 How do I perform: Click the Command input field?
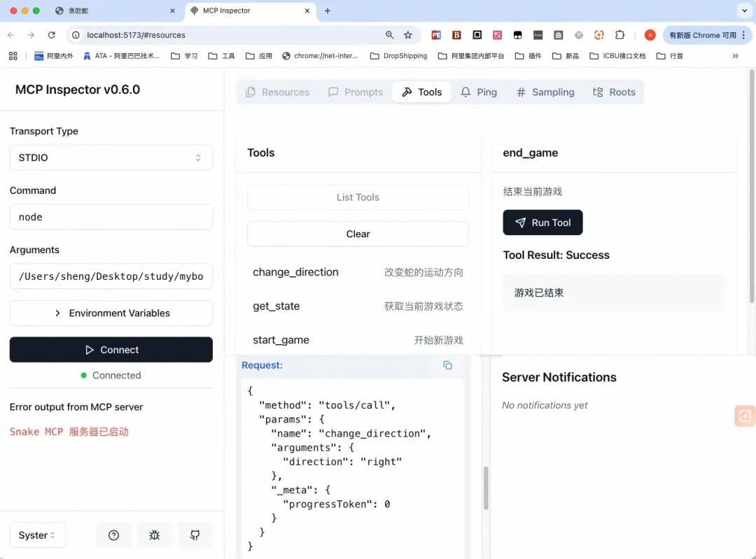pyautogui.click(x=111, y=217)
